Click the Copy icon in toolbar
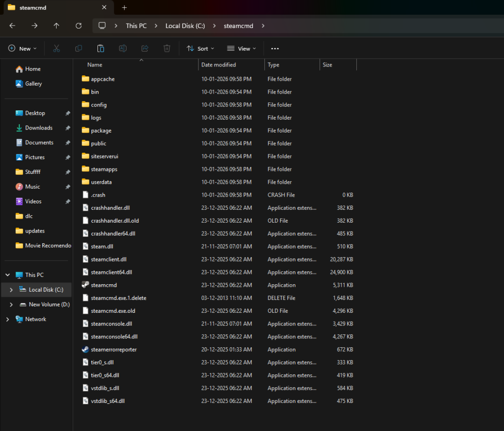Viewport: 504px width, 431px height. click(78, 48)
